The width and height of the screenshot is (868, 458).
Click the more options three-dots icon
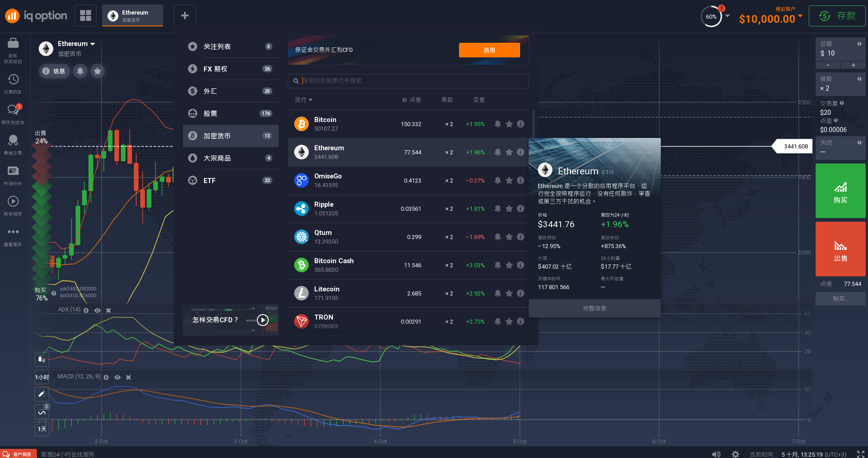(13, 232)
